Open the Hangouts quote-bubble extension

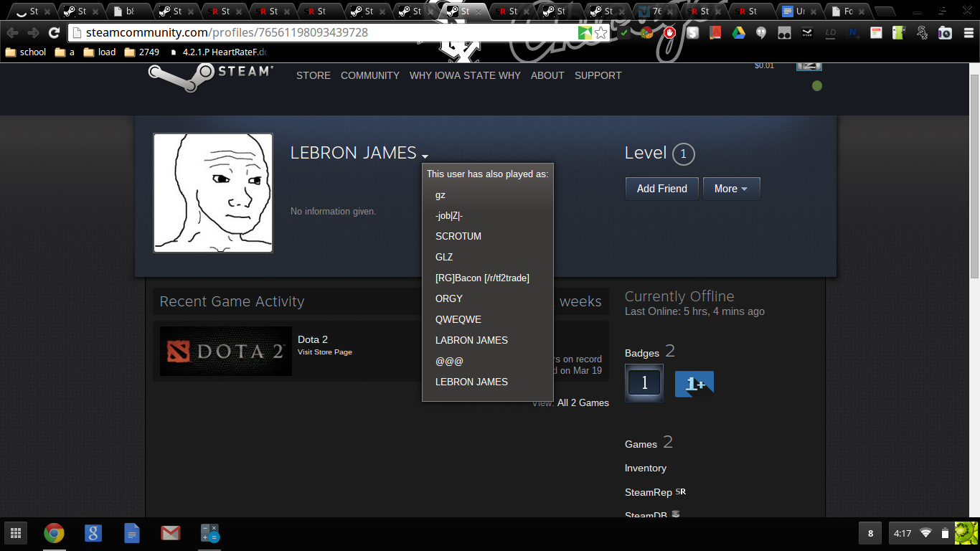coord(761,32)
